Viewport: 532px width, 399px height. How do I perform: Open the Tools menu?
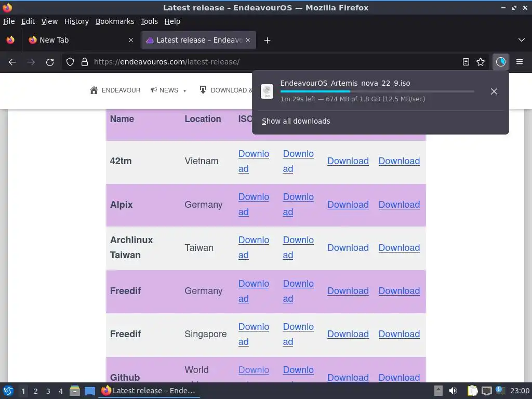(x=149, y=21)
